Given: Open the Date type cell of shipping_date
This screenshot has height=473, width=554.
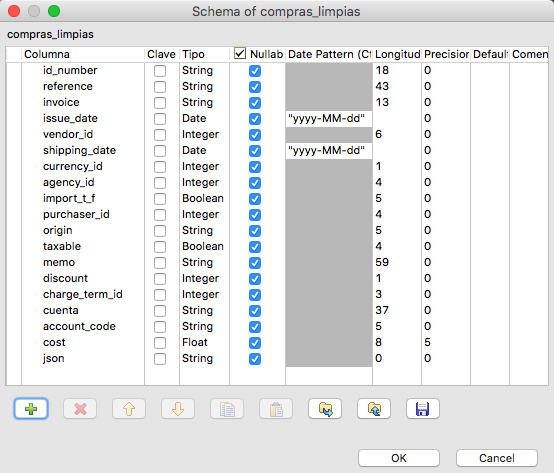Looking at the screenshot, I should 204,150.
